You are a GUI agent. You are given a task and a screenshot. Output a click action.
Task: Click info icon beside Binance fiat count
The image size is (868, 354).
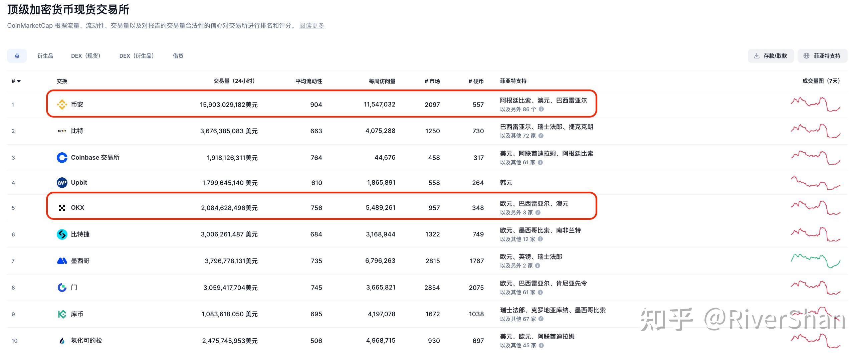(541, 109)
